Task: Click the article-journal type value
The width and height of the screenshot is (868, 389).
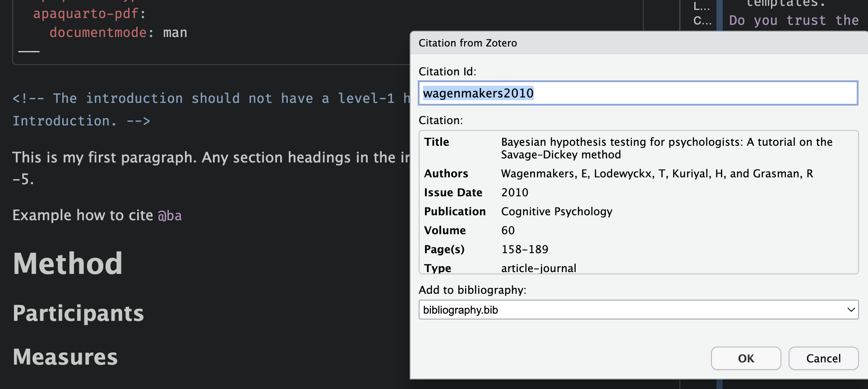Action: [x=538, y=268]
